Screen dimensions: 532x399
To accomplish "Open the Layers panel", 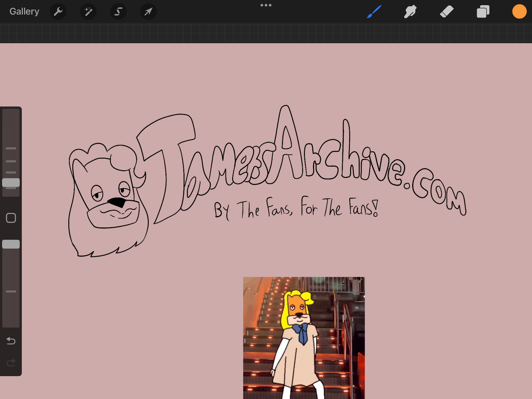I will coord(483,11).
